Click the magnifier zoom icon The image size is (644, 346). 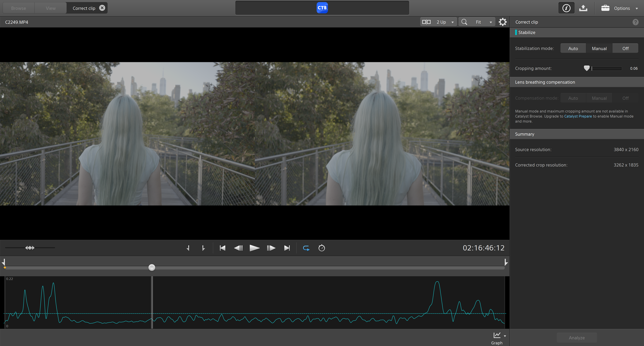tap(464, 22)
